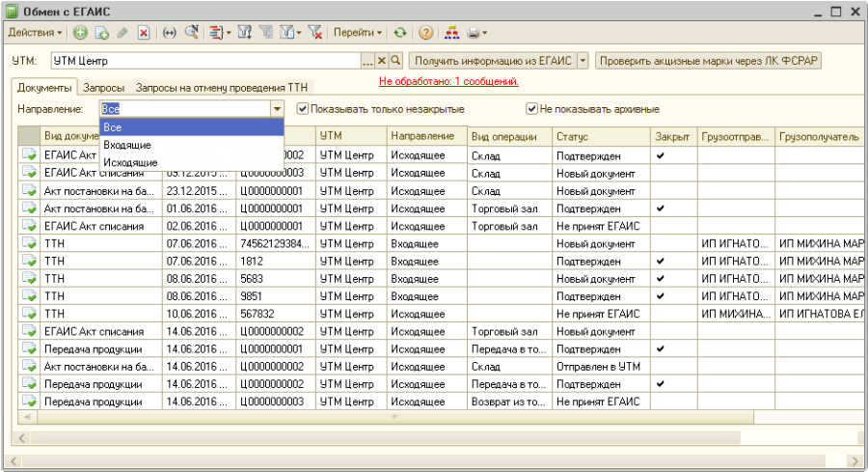The width and height of the screenshot is (868, 472).
Task: Click the greyed Filter by current value icon
Action: point(266,33)
